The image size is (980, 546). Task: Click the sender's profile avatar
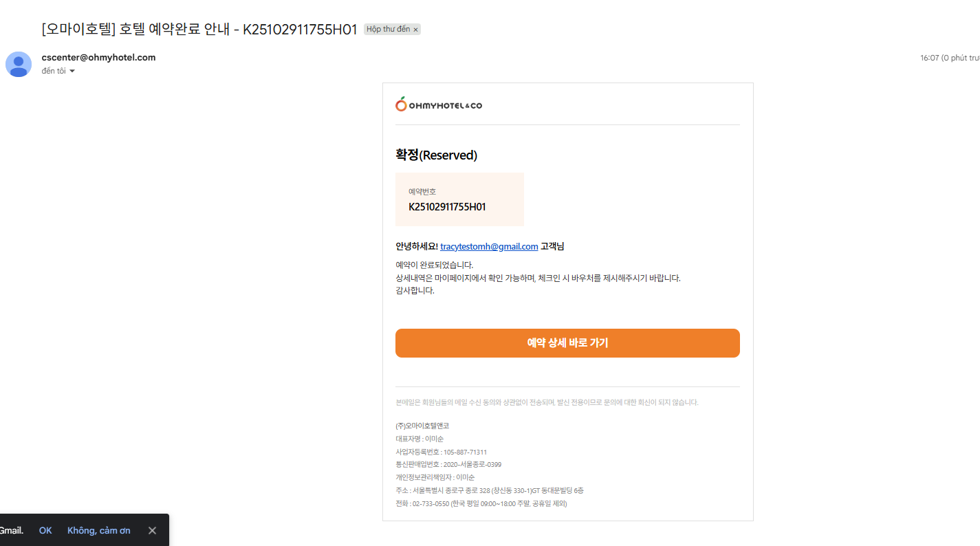click(19, 64)
